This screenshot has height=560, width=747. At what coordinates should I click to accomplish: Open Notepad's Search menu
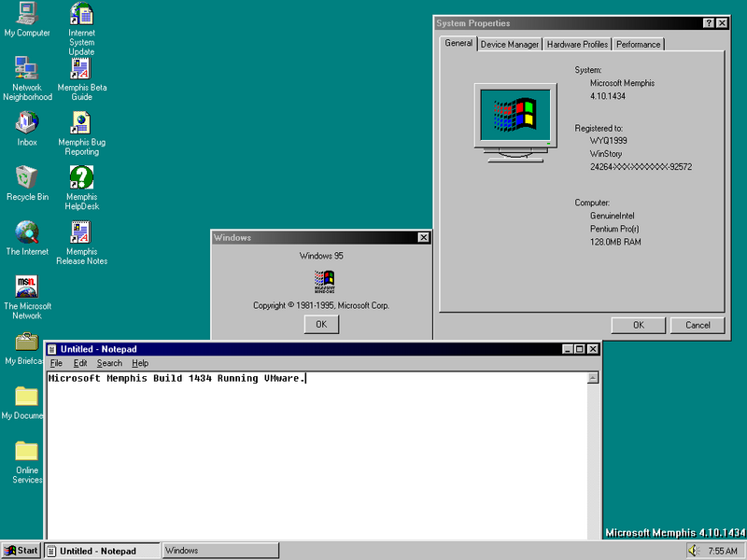(x=109, y=363)
